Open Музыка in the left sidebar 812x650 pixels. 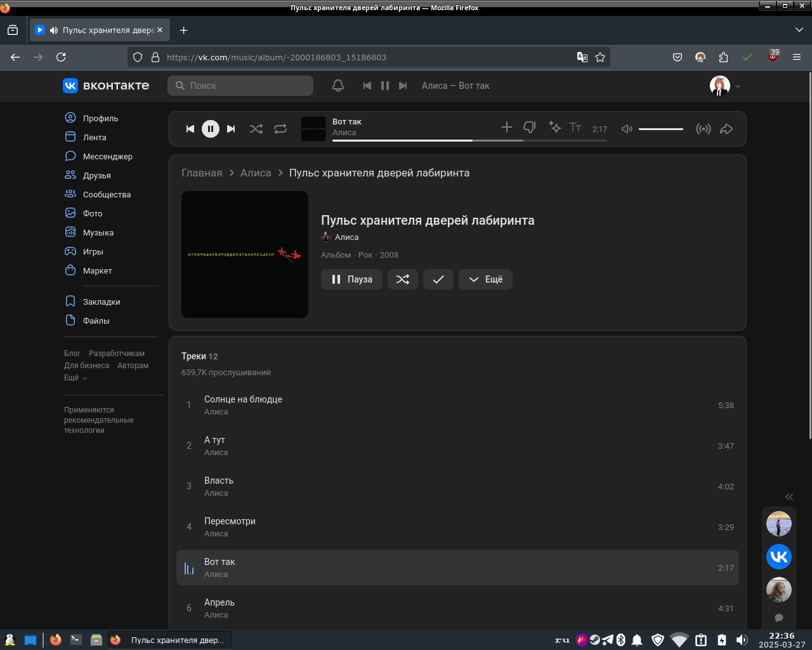pyautogui.click(x=98, y=232)
